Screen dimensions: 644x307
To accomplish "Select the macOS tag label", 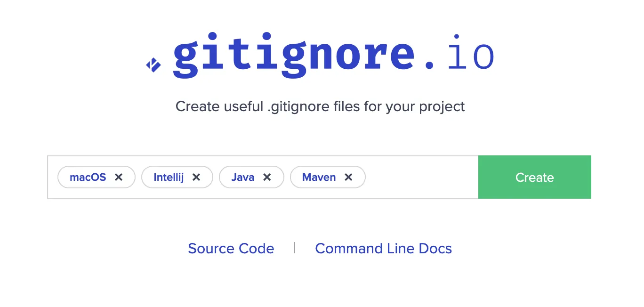I will click(x=88, y=178).
